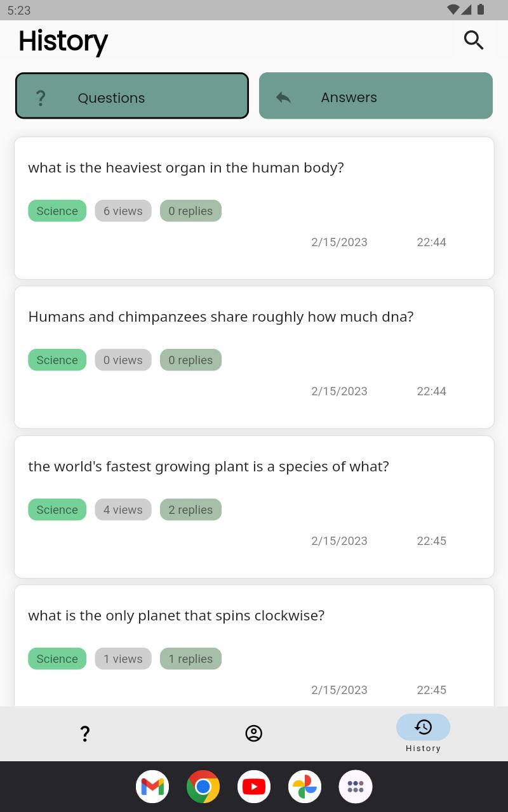The height and width of the screenshot is (812, 508).
Task: Switch to the Answers tab
Action: [x=376, y=96]
